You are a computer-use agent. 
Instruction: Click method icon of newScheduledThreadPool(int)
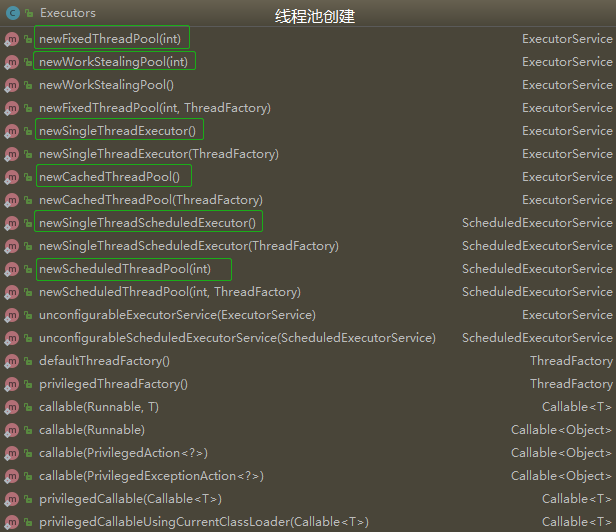point(11,269)
